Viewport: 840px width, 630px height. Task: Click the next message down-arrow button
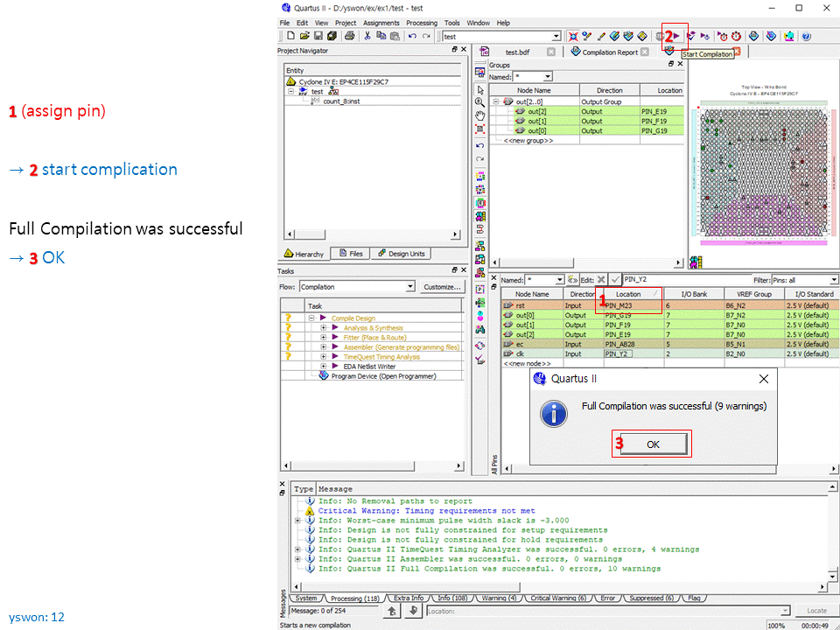pyautogui.click(x=413, y=611)
